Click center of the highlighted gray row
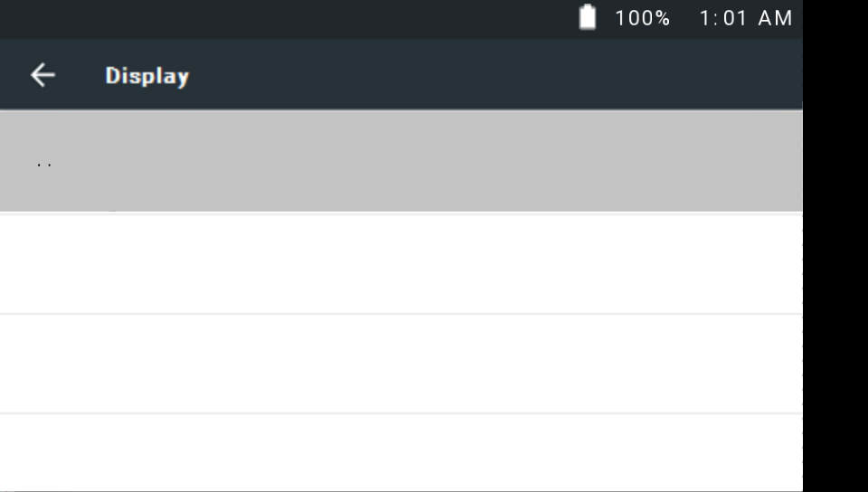The image size is (868, 492). pyautogui.click(x=401, y=162)
